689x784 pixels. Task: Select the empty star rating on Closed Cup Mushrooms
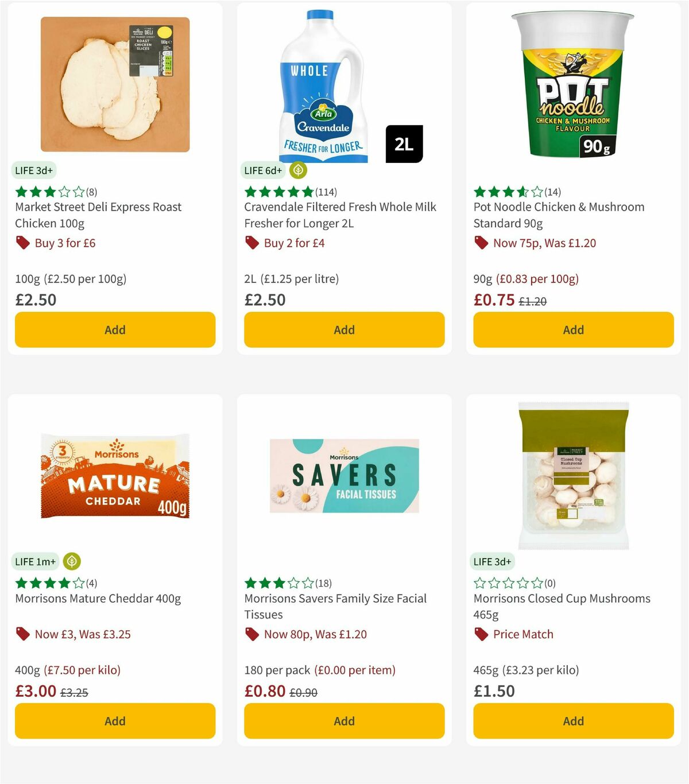(505, 584)
